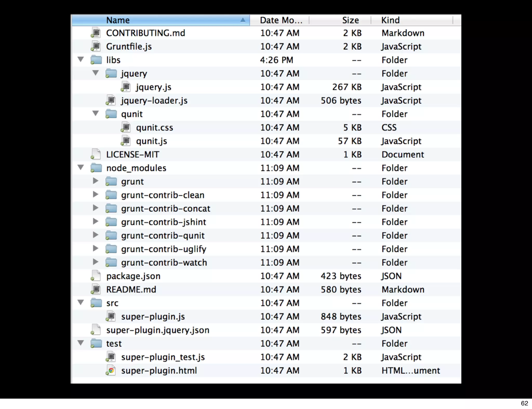Click the qunit.css file icon
The width and height of the screenshot is (532, 409).
tap(126, 127)
